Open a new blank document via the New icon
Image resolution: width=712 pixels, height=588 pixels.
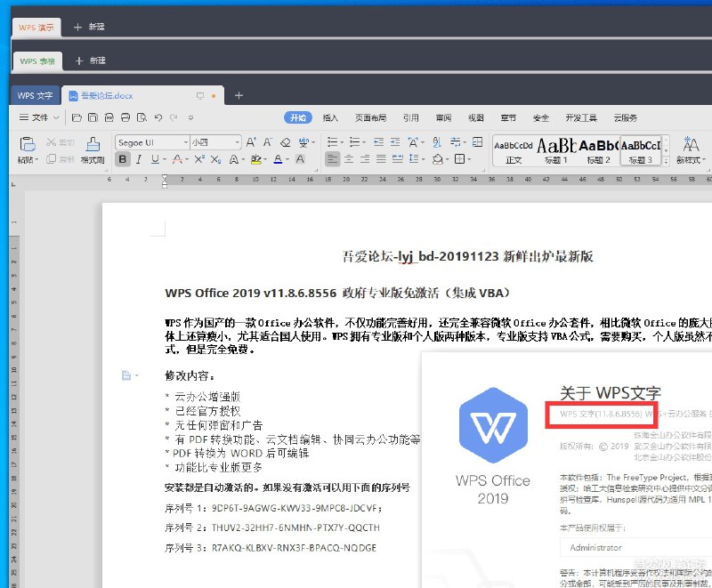tap(77, 117)
